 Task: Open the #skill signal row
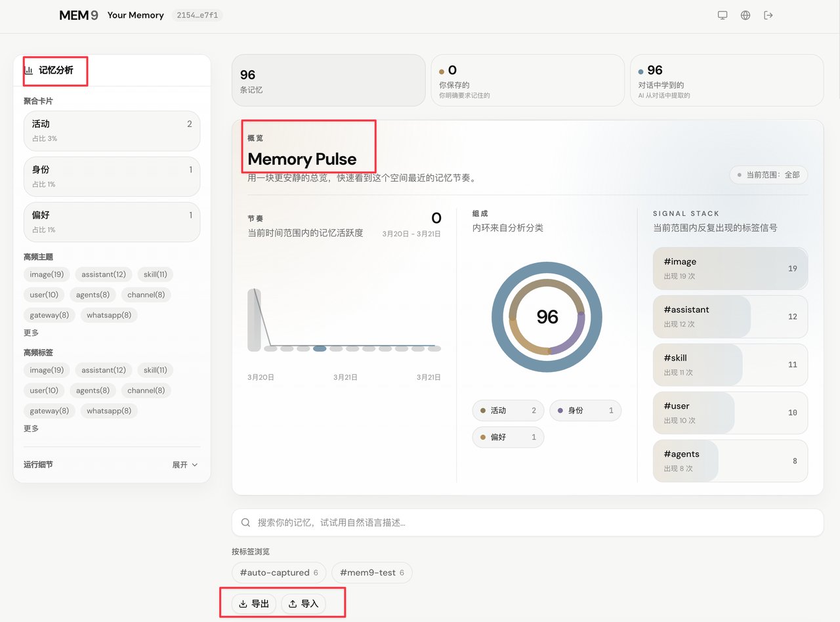click(730, 365)
